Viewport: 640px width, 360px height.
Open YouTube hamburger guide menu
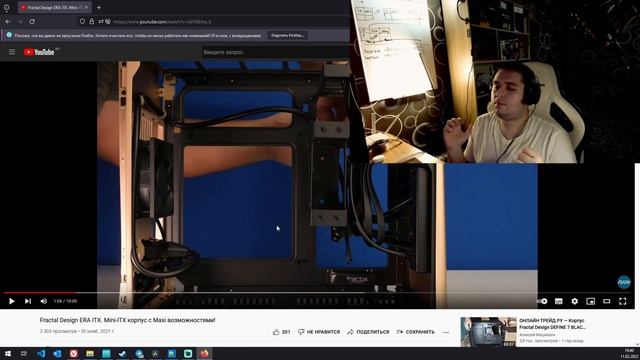12,52
